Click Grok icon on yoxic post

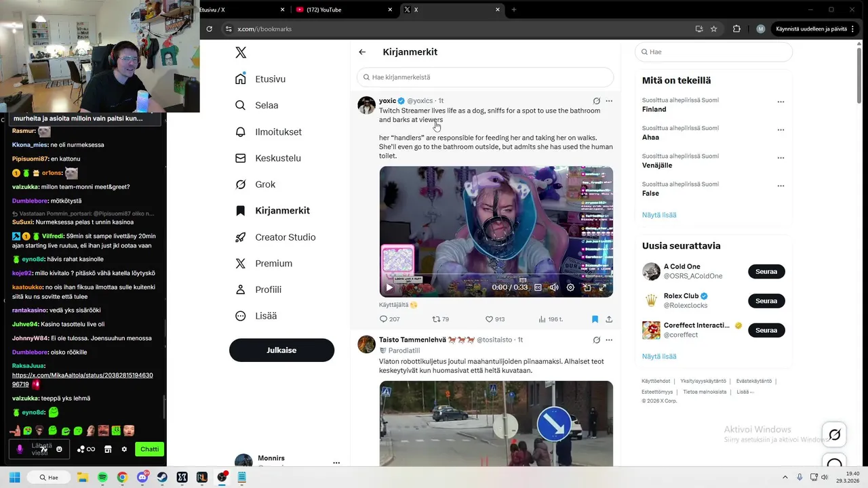[597, 101]
